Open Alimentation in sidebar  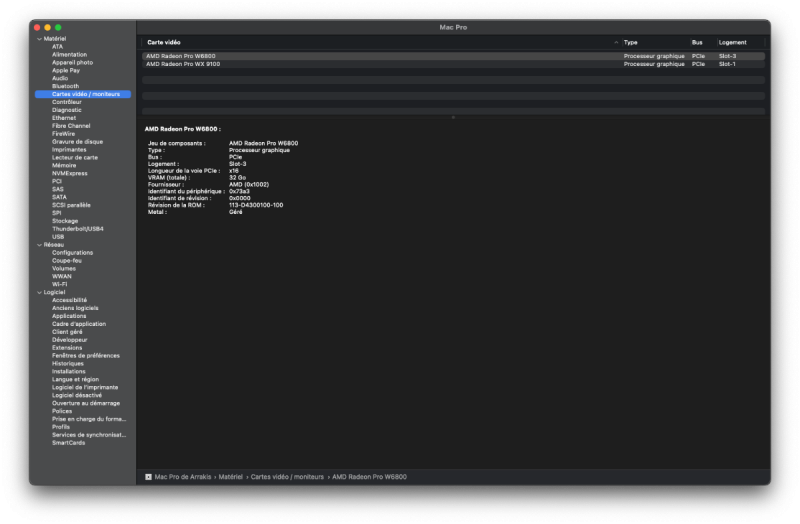click(69, 55)
